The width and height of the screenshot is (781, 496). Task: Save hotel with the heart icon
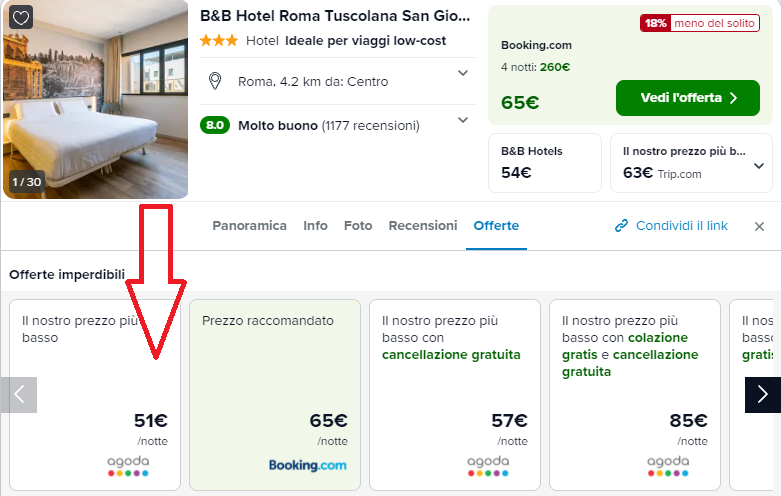(x=21, y=17)
